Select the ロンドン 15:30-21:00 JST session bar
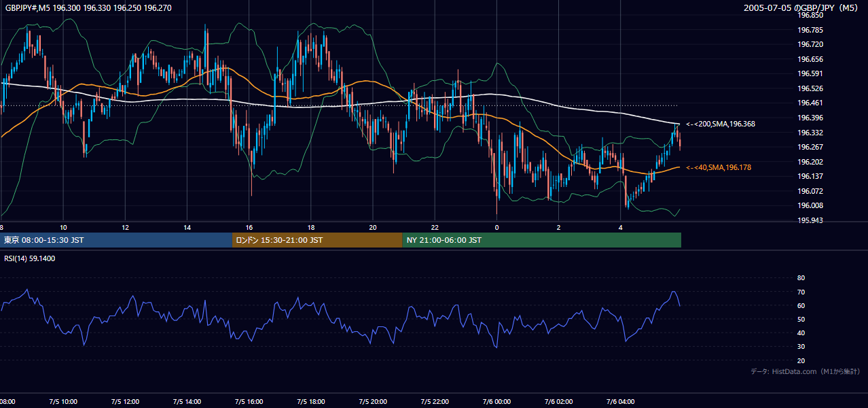868x408 pixels. (x=317, y=240)
